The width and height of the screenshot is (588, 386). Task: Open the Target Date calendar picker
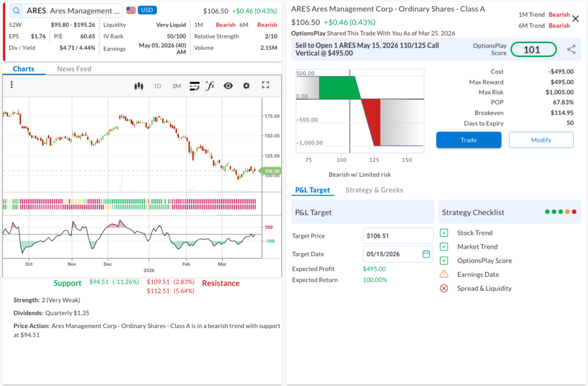point(426,254)
